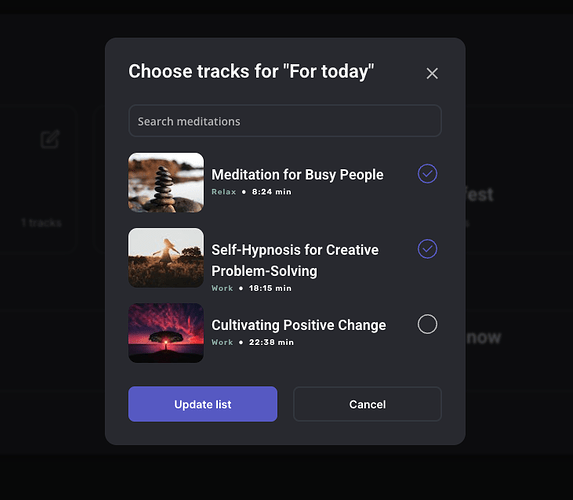Image resolution: width=573 pixels, height=500 pixels.
Task: Click Self-Hypnosis for Creative Problem-Solving title
Action: 295,261
